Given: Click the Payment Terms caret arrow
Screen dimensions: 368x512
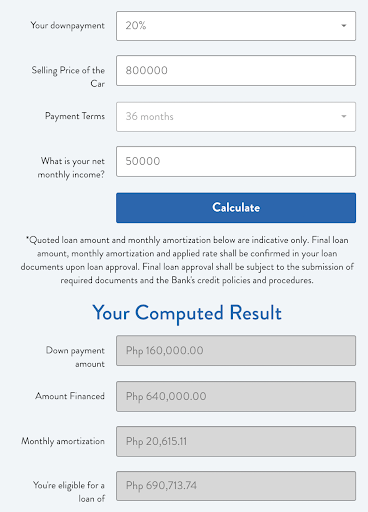Looking at the screenshot, I should click(x=344, y=116).
